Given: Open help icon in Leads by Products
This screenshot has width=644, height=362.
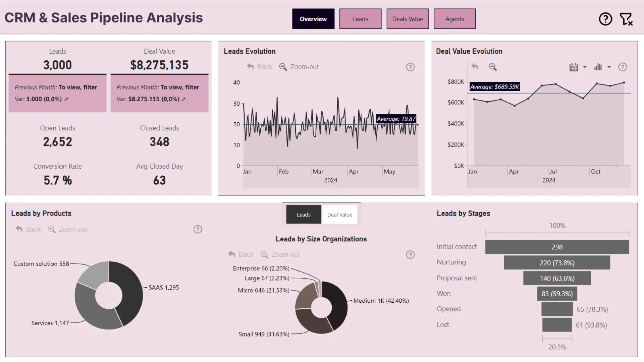Looking at the screenshot, I should (x=198, y=229).
